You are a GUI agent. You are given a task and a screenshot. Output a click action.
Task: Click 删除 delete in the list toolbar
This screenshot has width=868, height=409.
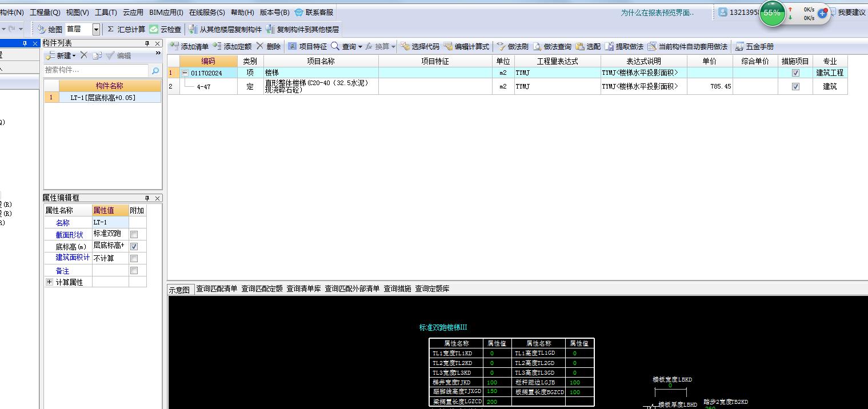268,46
